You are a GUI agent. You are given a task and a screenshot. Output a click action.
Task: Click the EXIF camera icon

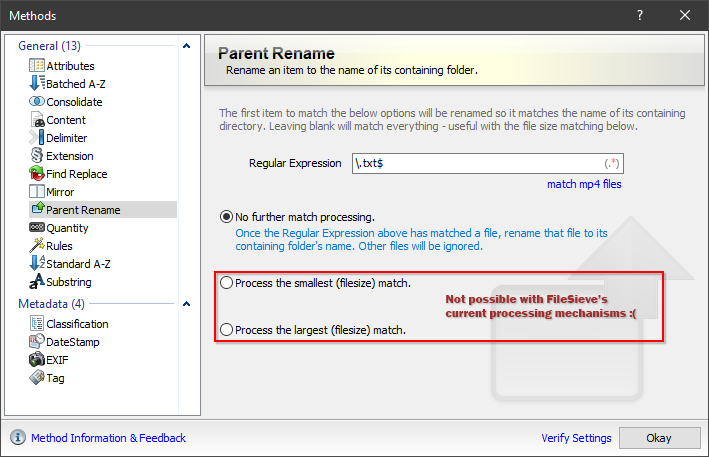[38, 360]
